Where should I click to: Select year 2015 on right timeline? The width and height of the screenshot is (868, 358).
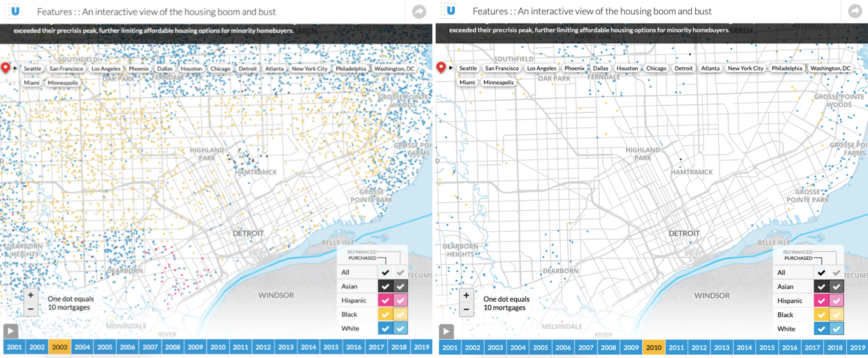pos(767,348)
